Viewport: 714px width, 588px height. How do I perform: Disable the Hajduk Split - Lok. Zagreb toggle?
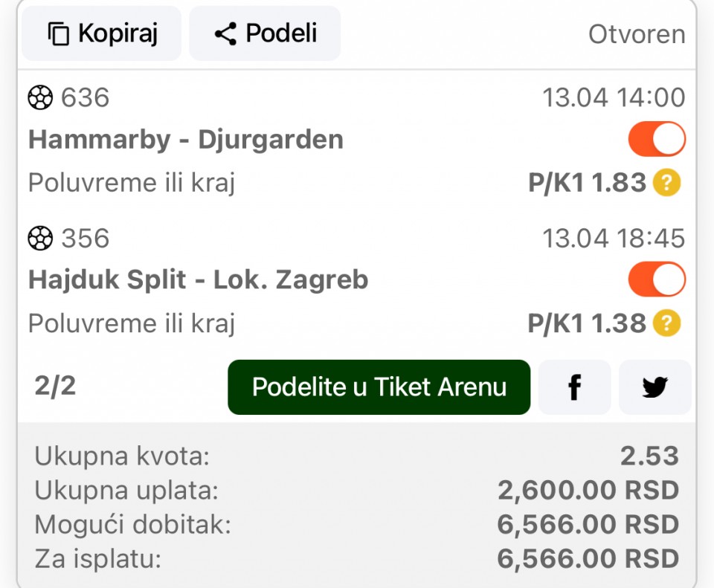click(657, 280)
